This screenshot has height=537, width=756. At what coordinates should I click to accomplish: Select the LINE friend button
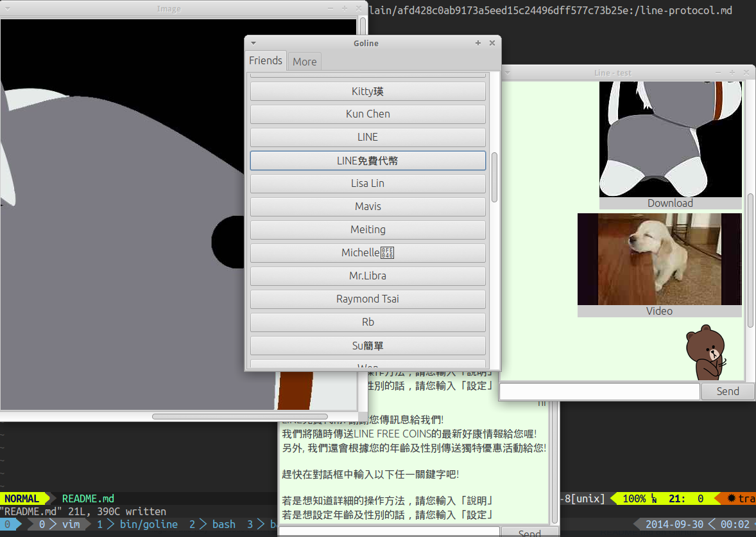click(368, 137)
